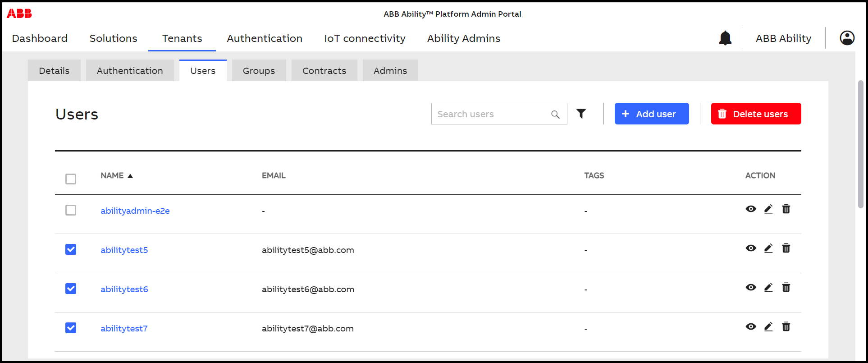This screenshot has width=868, height=363.
Task: Edit abilitytest6 with the pencil icon
Action: click(768, 287)
